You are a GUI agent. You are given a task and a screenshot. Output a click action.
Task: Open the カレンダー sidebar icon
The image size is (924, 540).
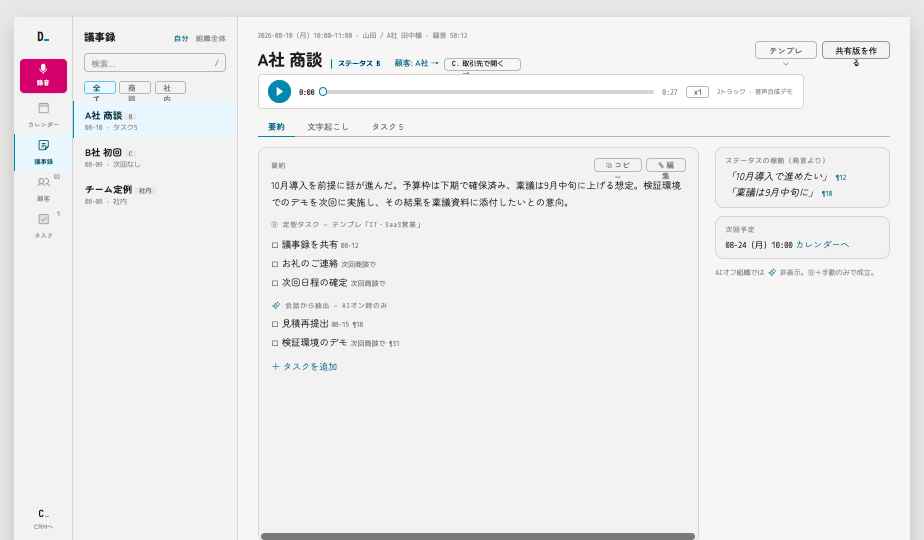pos(43,114)
